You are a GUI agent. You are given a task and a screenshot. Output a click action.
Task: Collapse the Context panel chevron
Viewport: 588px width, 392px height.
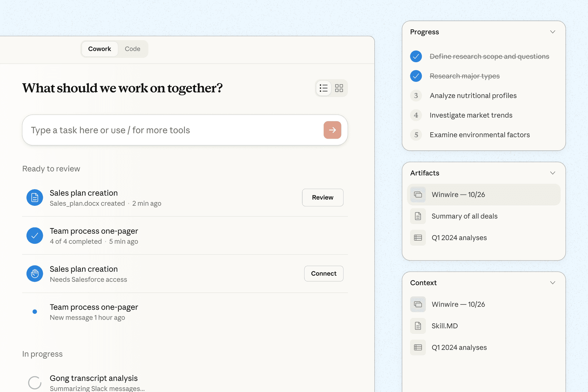coord(552,283)
